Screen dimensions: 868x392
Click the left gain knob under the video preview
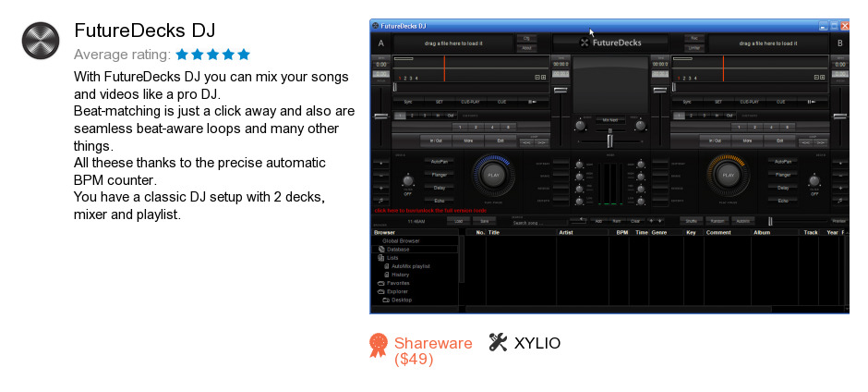tap(580, 126)
